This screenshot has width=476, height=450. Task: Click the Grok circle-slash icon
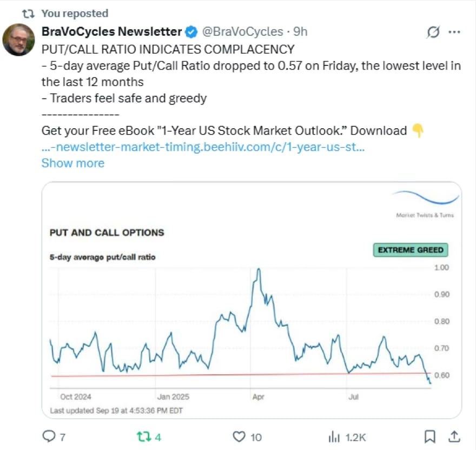click(433, 32)
